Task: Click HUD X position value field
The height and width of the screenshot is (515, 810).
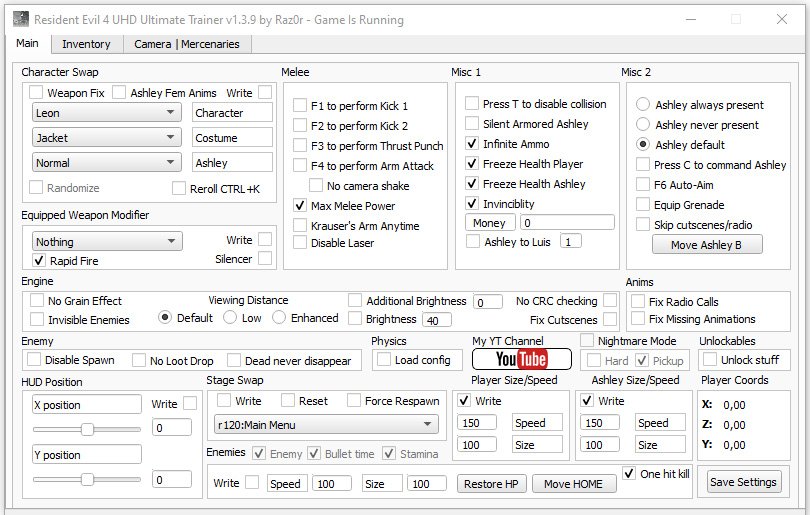Action: coord(172,427)
